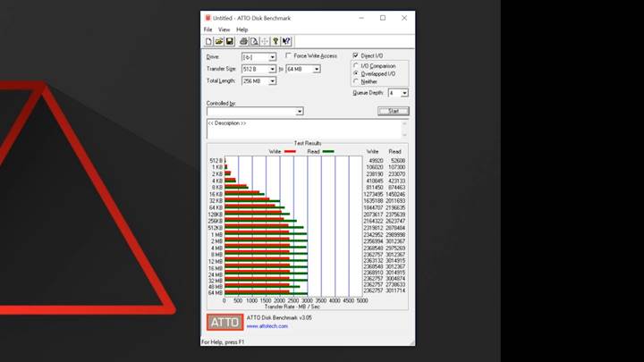Screen dimensions: 644x362
Task: Open the Help menu
Action: 241,29
